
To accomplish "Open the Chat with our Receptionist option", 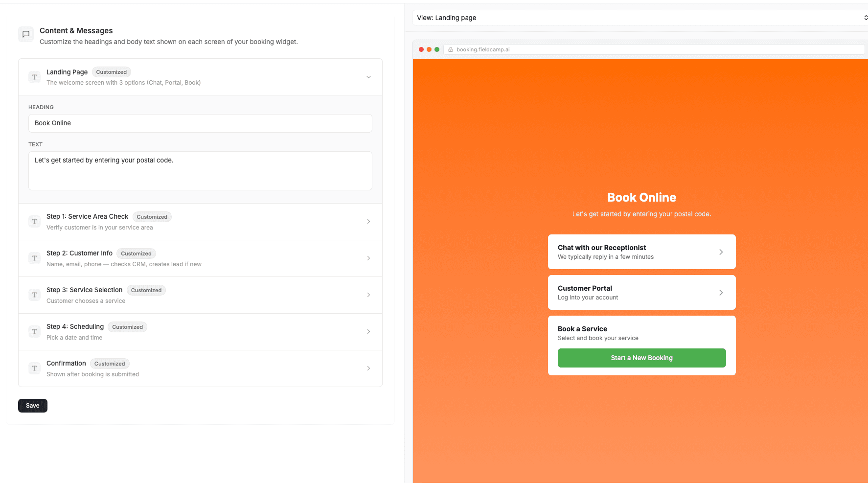I will [641, 252].
